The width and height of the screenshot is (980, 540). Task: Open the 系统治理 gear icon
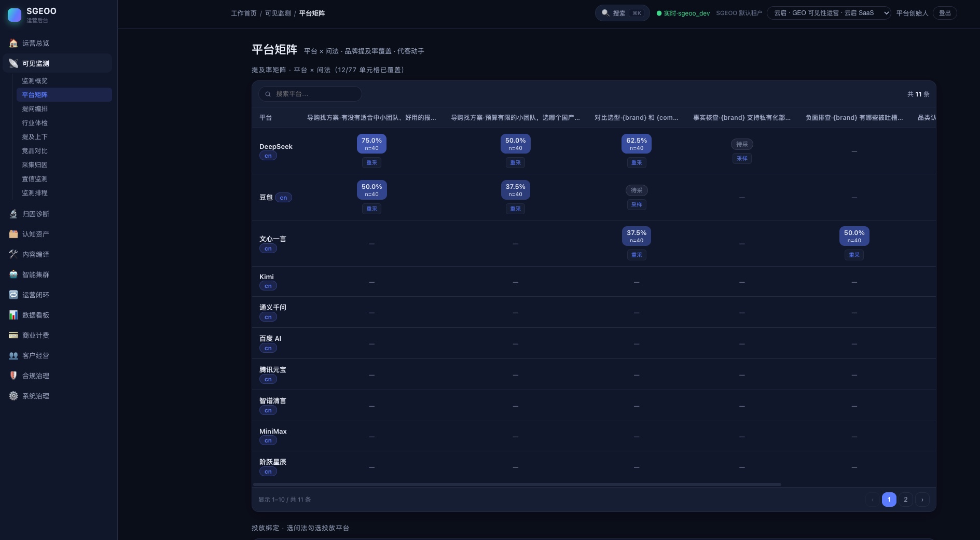(13, 396)
